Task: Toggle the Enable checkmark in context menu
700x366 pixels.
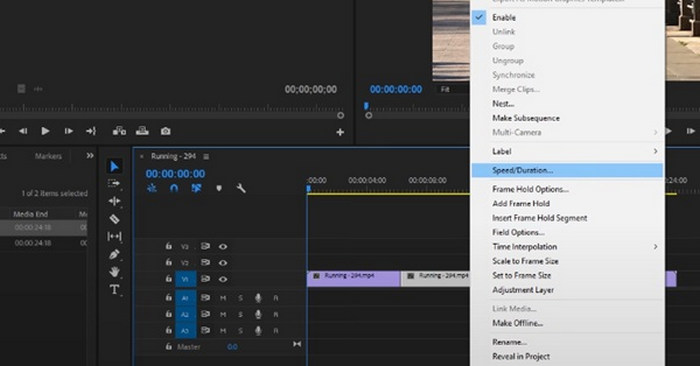Action: (x=479, y=17)
